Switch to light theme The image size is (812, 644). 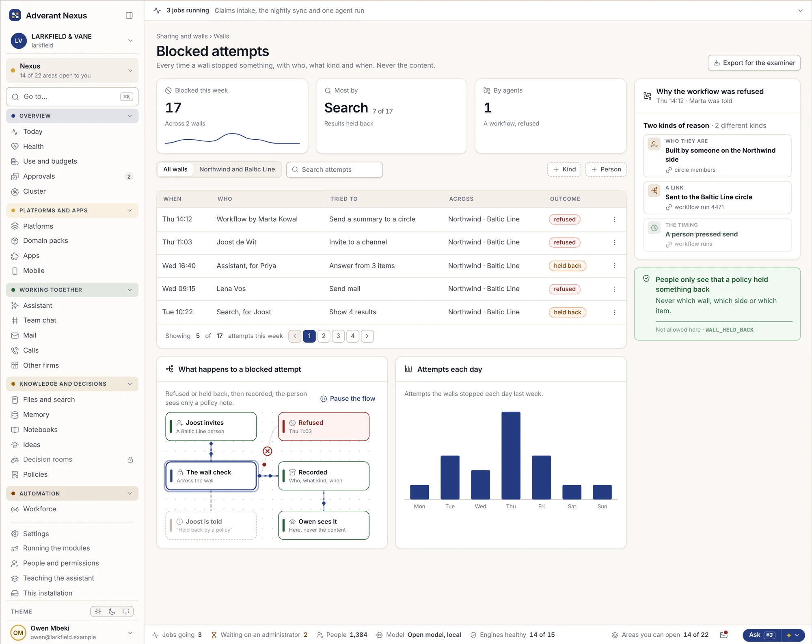(x=98, y=612)
